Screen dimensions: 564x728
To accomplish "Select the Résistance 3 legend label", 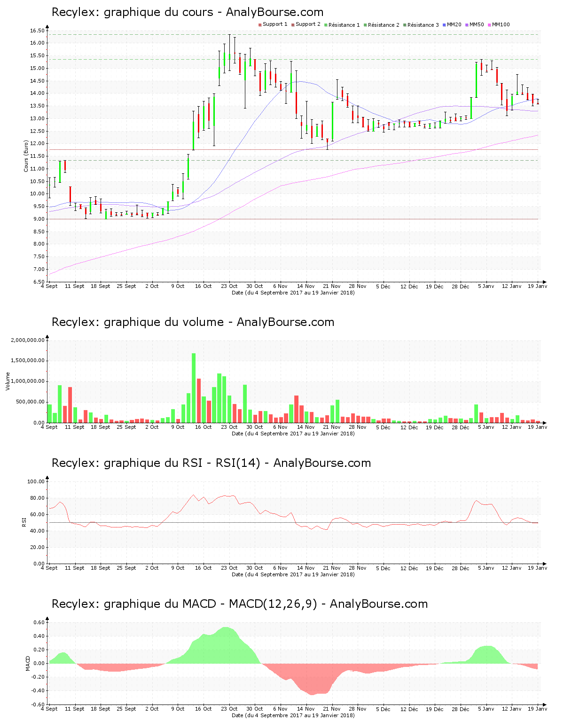I will pyautogui.click(x=423, y=25).
